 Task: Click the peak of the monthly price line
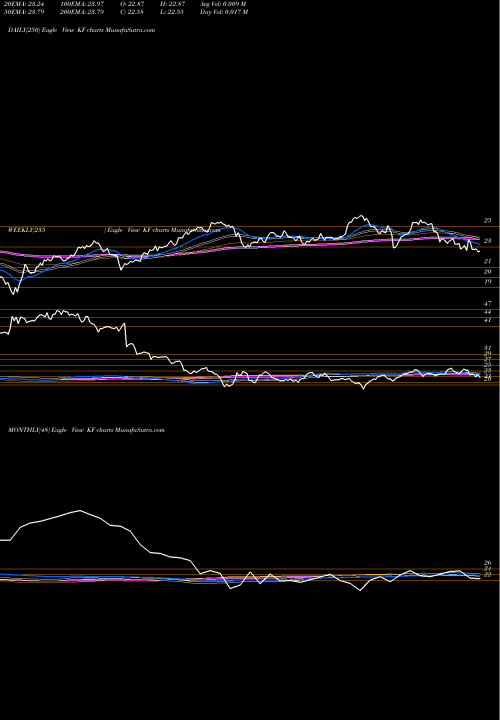[x=80, y=510]
